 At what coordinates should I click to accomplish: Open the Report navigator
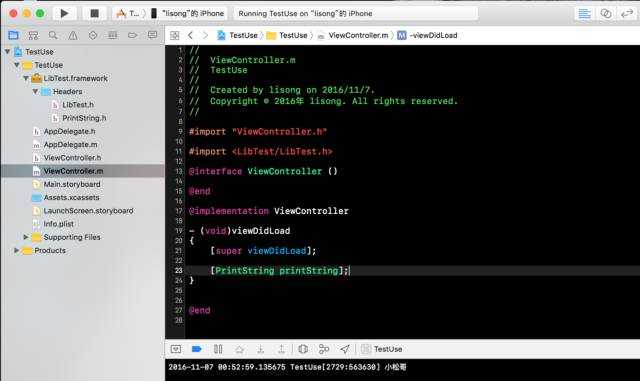point(152,35)
